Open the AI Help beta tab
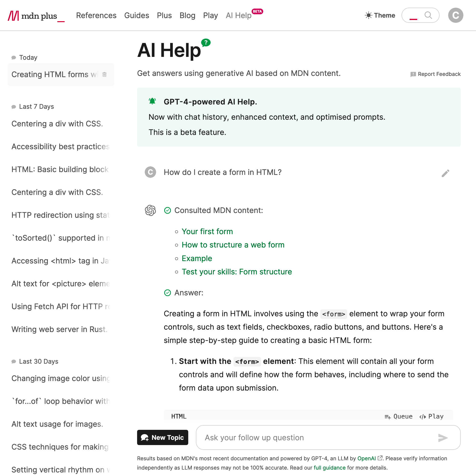The image size is (476, 476). tap(238, 15)
